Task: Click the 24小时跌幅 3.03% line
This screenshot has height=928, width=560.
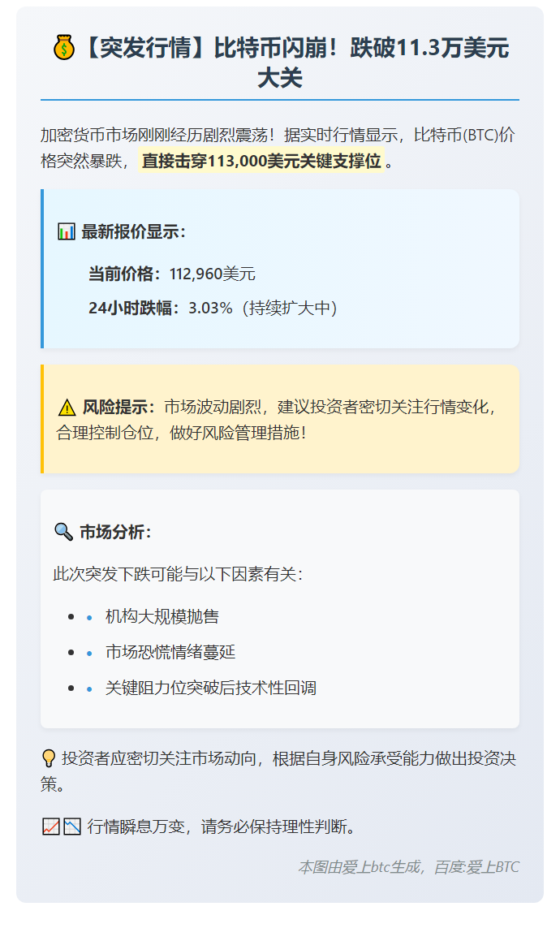Action: coord(213,309)
